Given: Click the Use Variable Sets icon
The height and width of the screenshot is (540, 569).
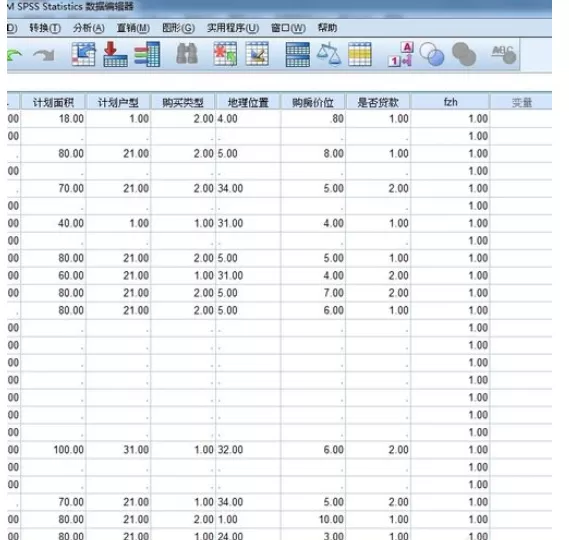Looking at the screenshot, I should coord(432,54).
